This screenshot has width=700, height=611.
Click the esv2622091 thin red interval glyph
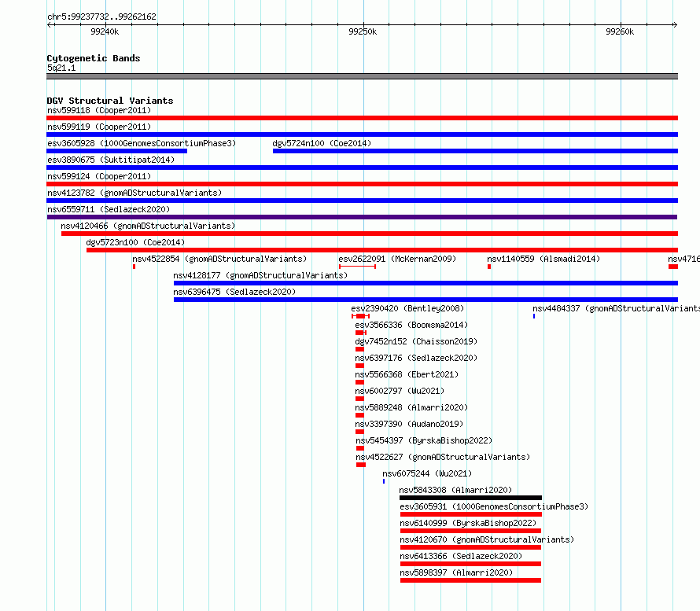pos(357,267)
